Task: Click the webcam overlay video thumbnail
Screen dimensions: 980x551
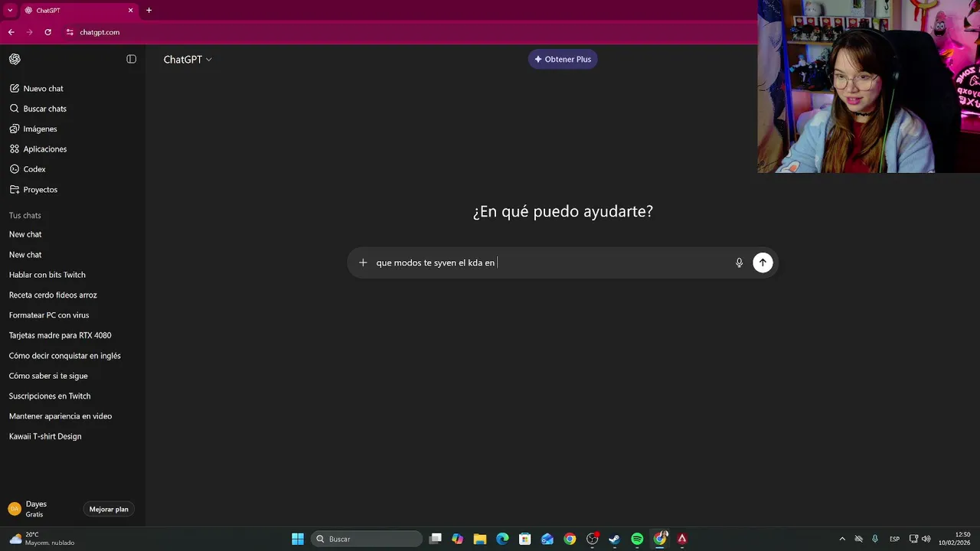Action: pos(869,86)
